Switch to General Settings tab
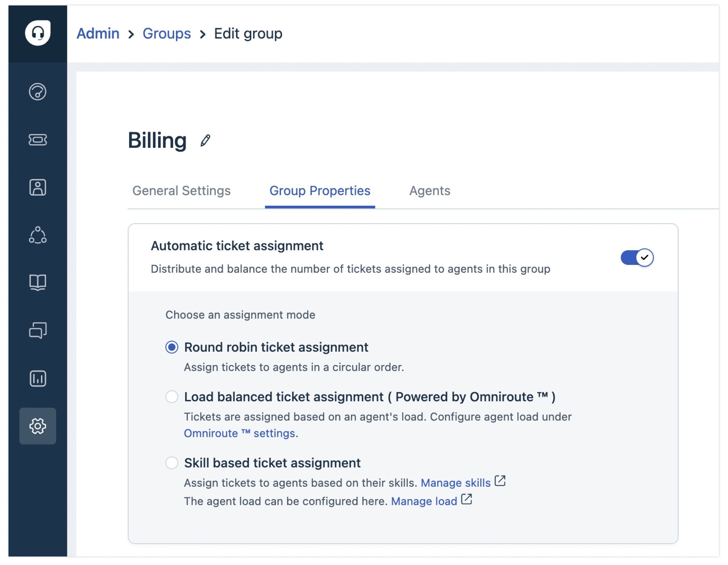Screen dimensions: 728x565 [181, 191]
